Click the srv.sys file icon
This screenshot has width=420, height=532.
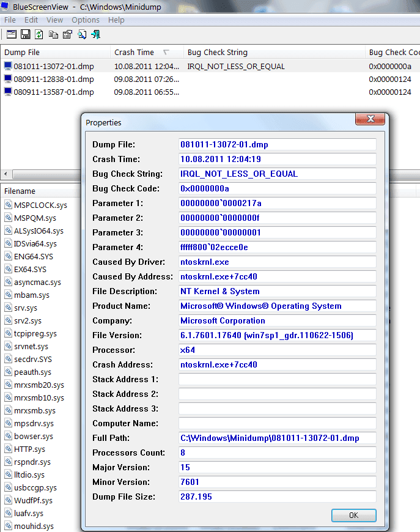8,308
